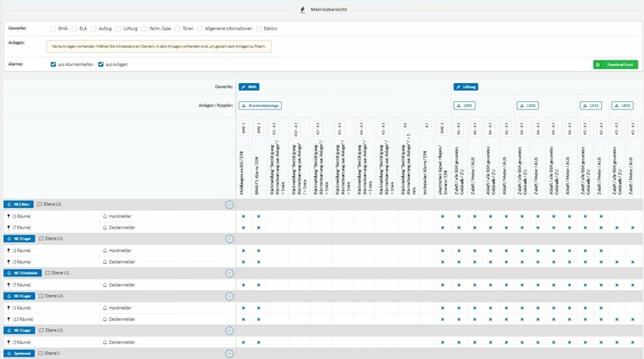Collapse the NE 3 Umkleide section
The height and width of the screenshot is (359, 644).
pos(229,273)
